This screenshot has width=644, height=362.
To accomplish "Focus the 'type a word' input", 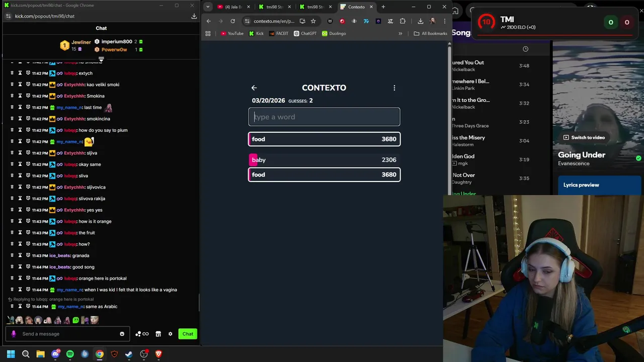I will 324,117.
